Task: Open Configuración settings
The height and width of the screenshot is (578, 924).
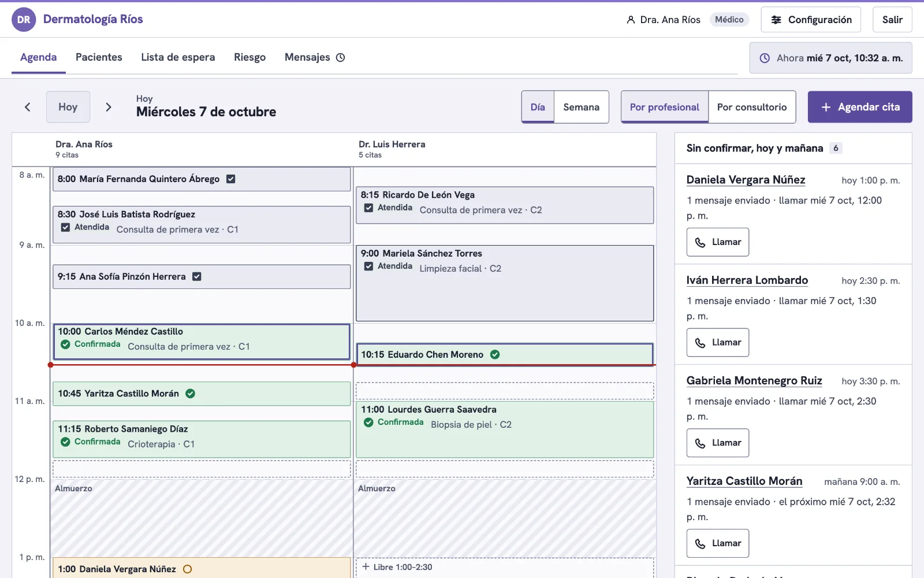Action: (x=811, y=20)
